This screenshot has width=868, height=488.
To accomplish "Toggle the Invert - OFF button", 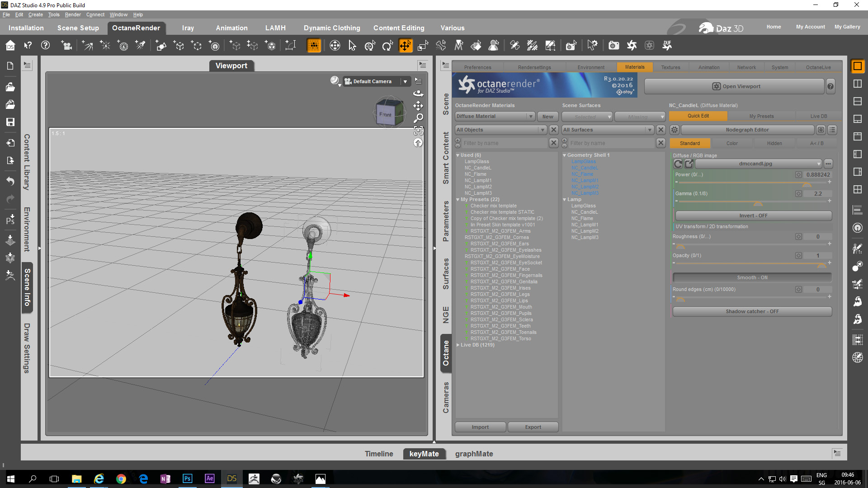I will tap(753, 216).
